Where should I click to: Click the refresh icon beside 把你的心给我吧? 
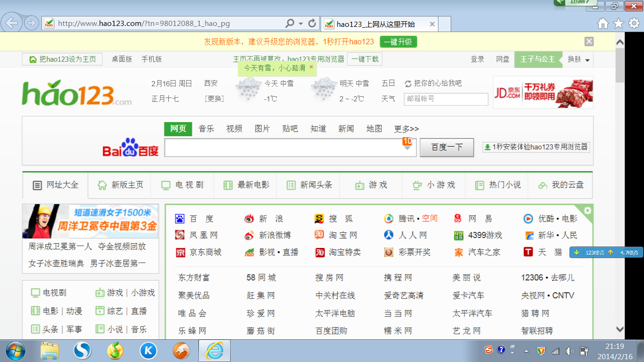coord(408,83)
